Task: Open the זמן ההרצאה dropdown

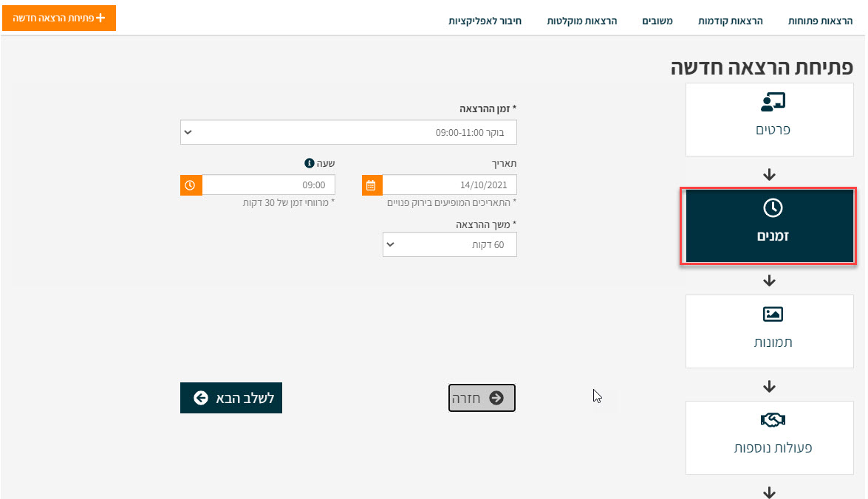Action: [x=349, y=132]
